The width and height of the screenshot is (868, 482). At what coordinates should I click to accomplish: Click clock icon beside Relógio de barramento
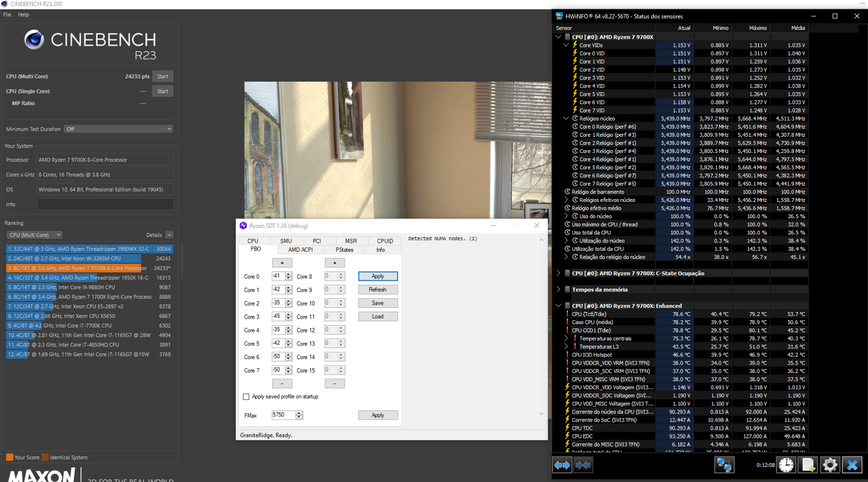coord(567,192)
